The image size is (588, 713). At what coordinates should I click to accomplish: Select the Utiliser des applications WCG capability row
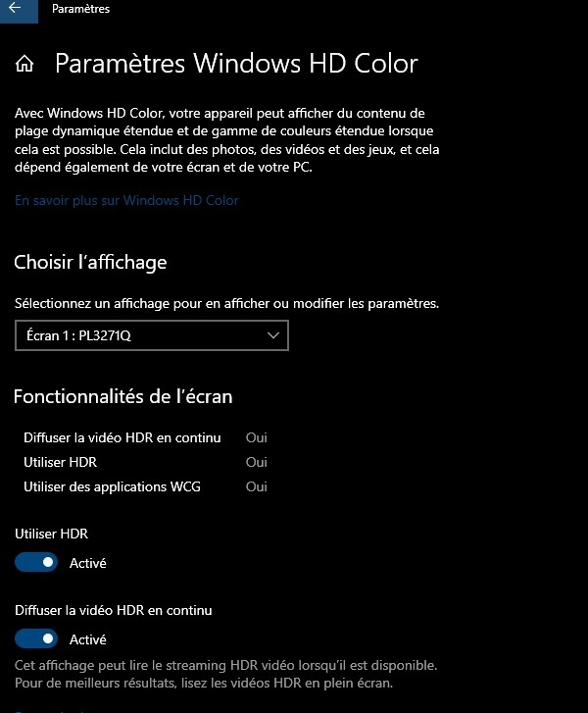[112, 486]
